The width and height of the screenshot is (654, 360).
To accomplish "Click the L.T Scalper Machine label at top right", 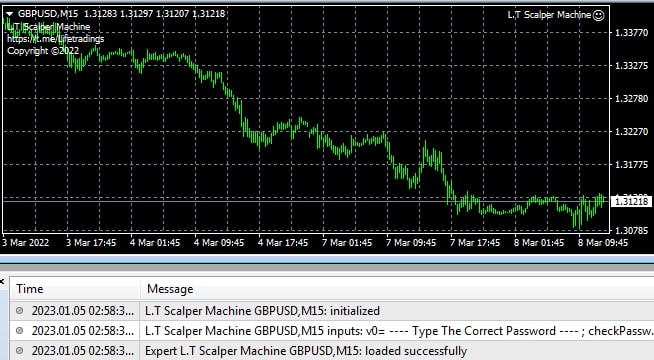I will tap(549, 15).
